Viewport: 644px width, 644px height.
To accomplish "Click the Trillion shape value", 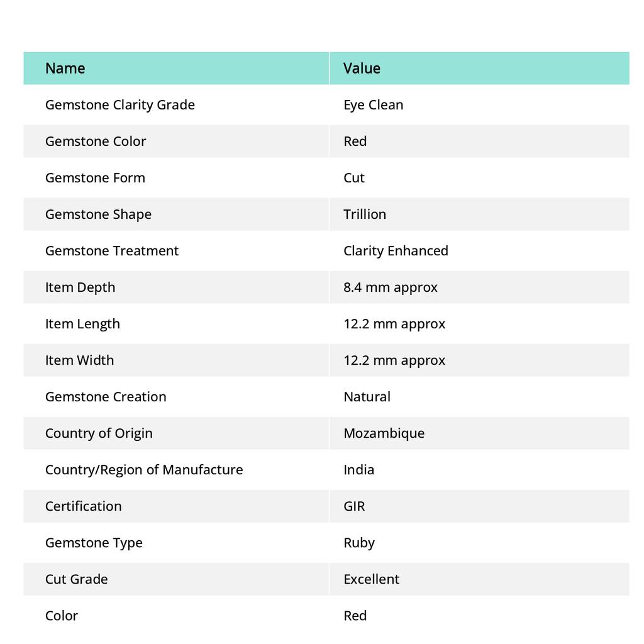I will coord(365,214).
